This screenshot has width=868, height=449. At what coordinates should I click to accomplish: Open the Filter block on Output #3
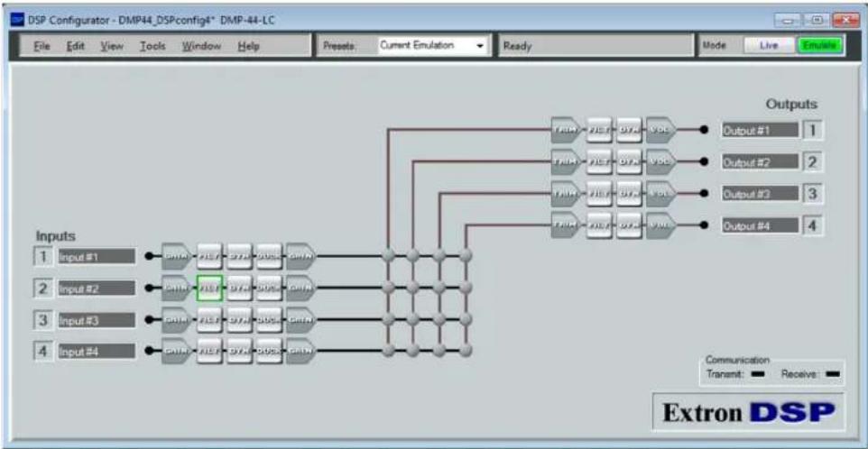tap(599, 194)
